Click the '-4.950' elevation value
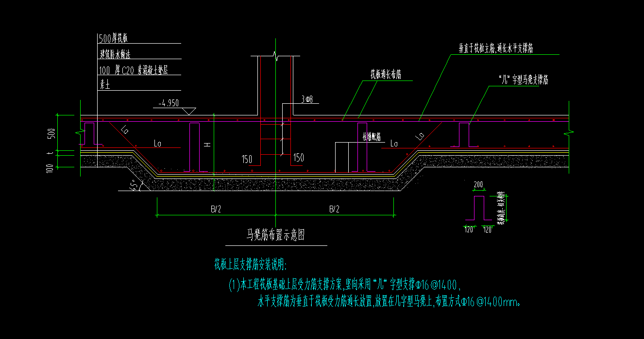 point(169,103)
